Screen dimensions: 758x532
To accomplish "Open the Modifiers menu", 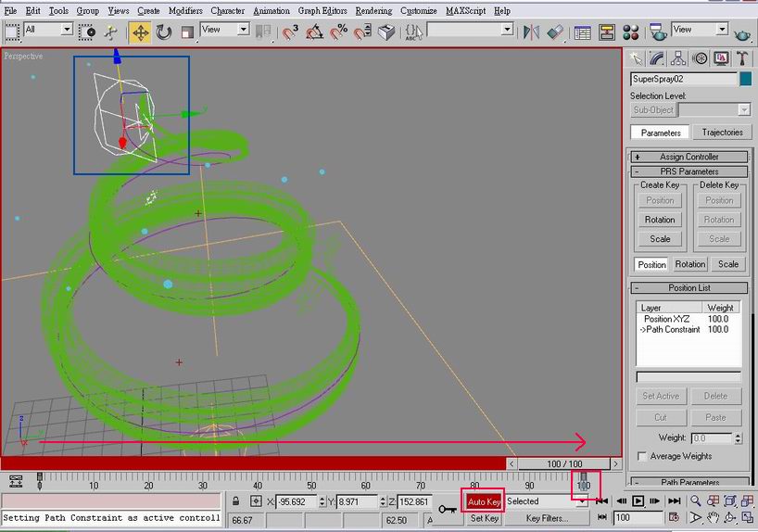I will tap(184, 10).
